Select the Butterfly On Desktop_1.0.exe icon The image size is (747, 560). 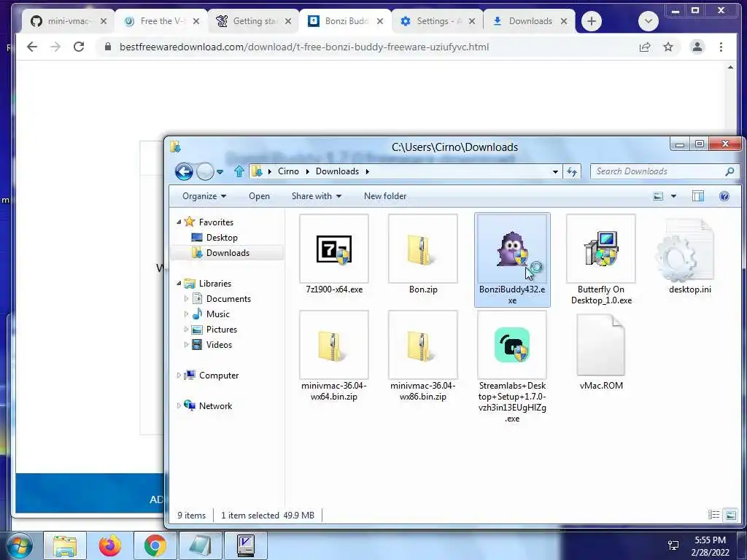[601, 249]
